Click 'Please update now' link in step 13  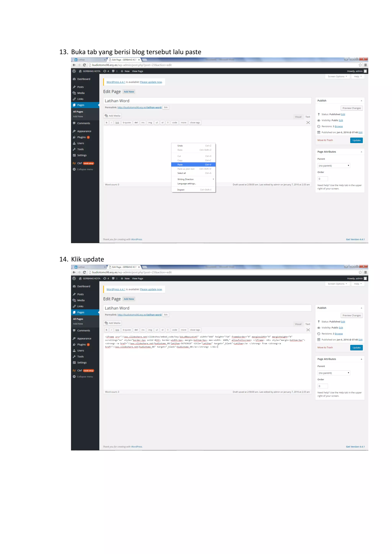pos(151,82)
